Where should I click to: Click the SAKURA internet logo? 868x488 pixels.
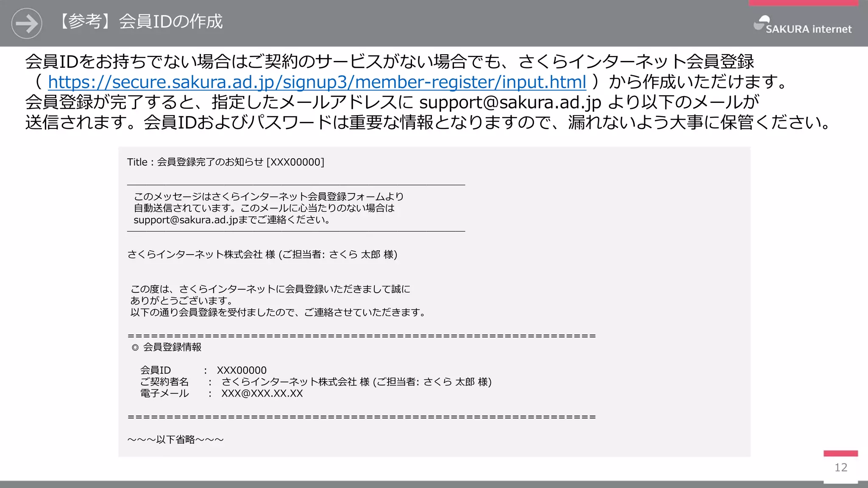[802, 25]
